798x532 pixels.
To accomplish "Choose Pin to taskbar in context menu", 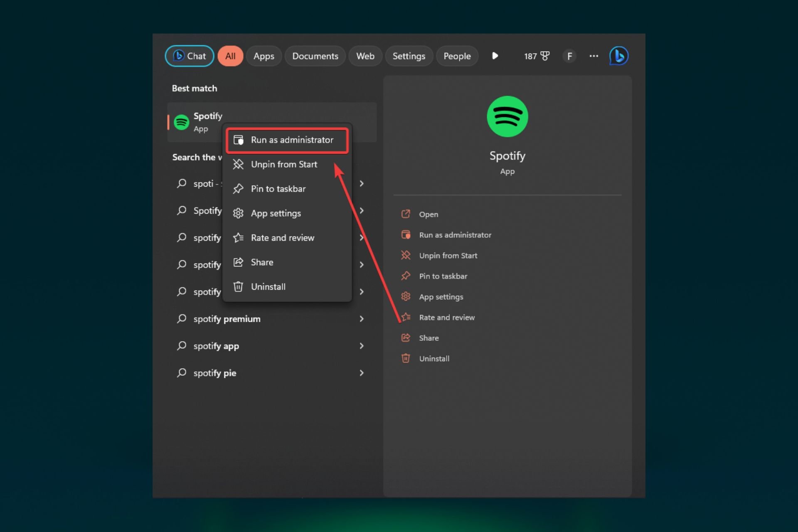I will coord(287,189).
